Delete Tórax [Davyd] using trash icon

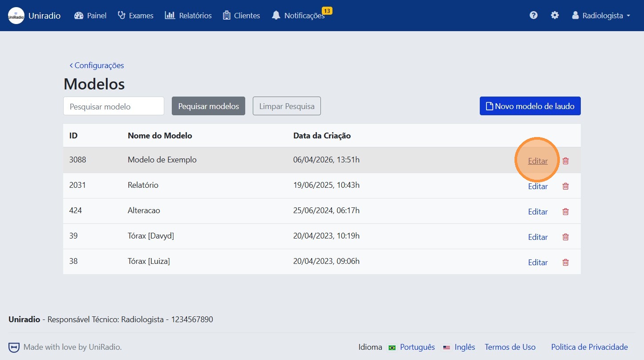tap(566, 237)
